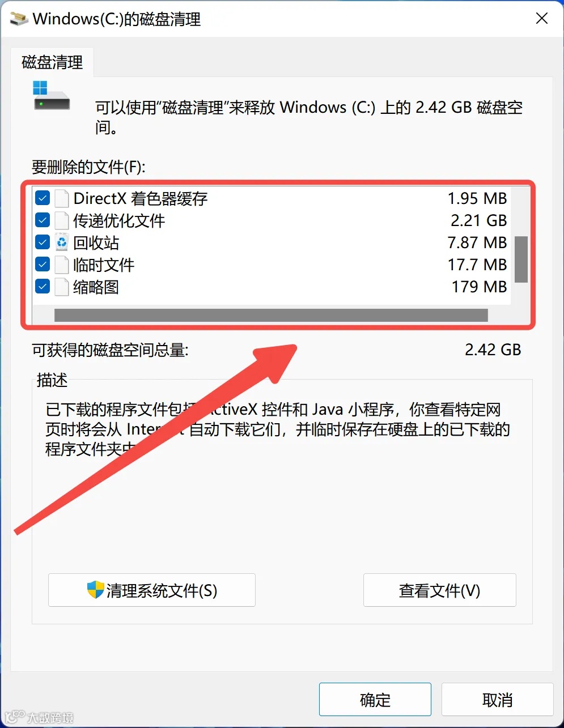Click the disk cleanup title bar icon

pos(19,19)
